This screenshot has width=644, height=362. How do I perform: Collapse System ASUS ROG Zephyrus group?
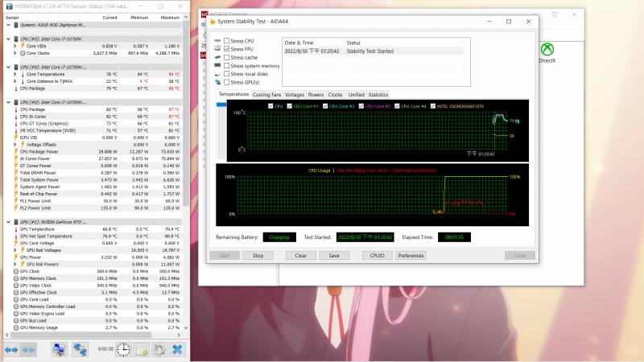(9, 25)
